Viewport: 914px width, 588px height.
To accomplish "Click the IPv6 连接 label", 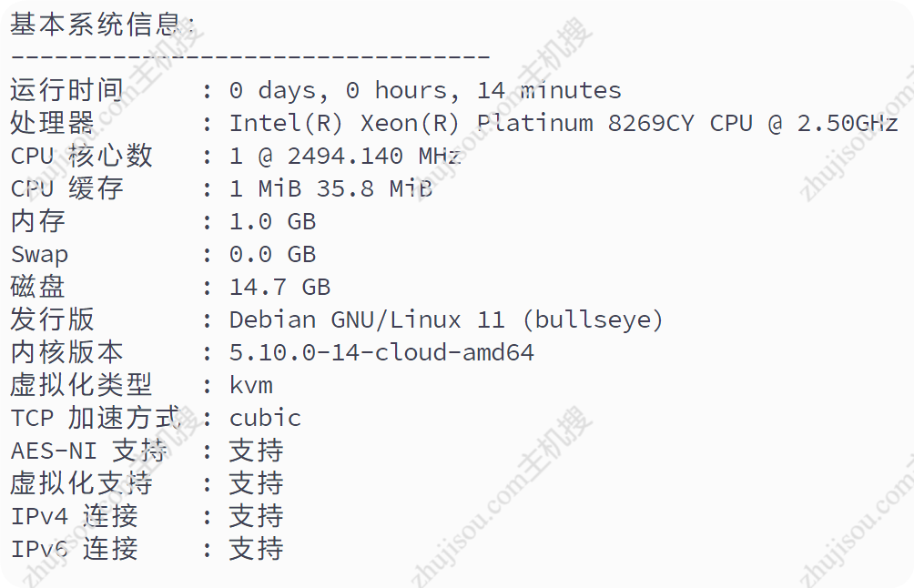I will click(x=74, y=549).
